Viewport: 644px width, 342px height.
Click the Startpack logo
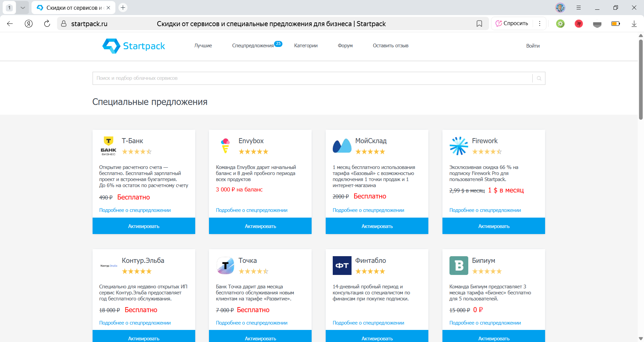click(133, 46)
